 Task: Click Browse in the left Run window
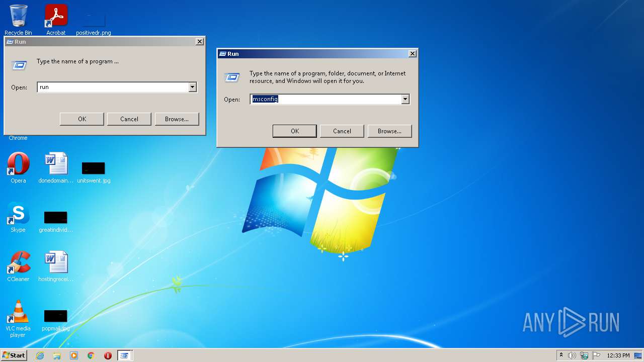pyautogui.click(x=177, y=119)
